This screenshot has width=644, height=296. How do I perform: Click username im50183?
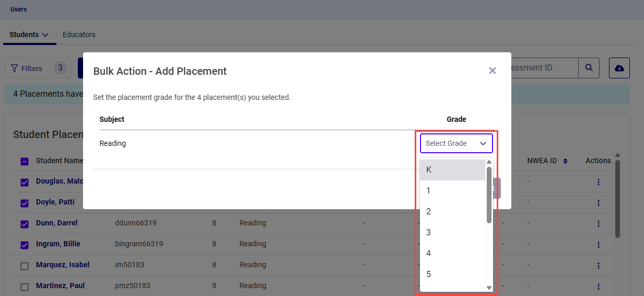[130, 265]
